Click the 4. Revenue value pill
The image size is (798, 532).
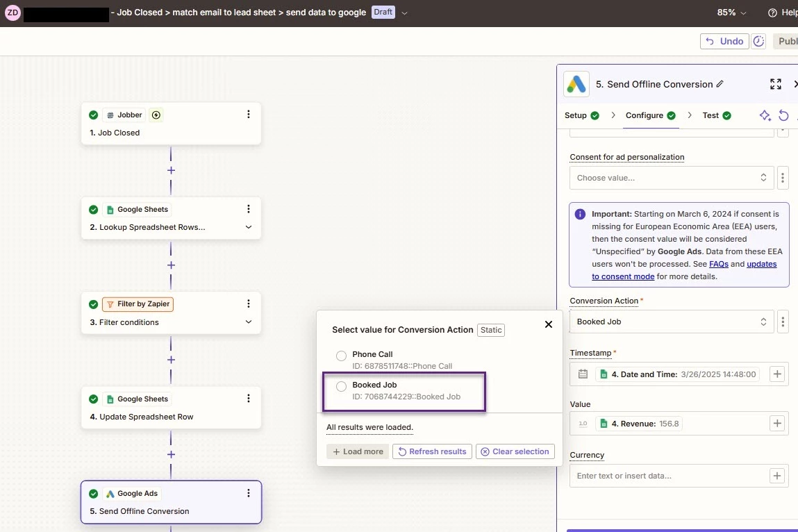point(640,424)
